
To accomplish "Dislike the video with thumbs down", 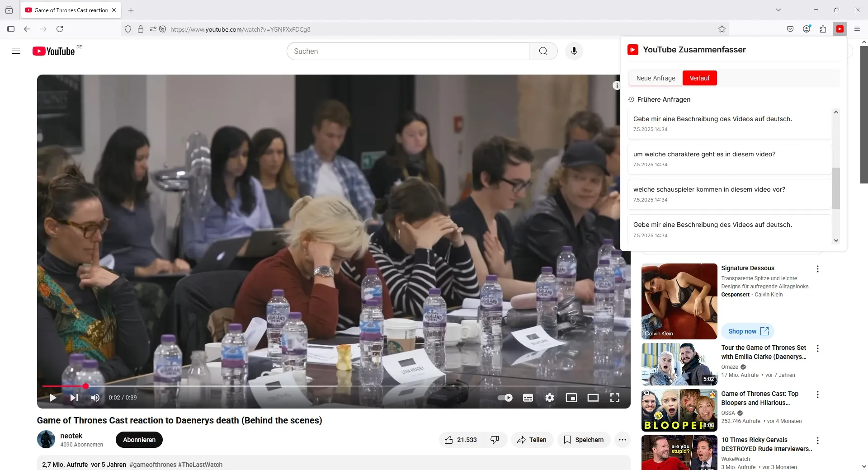I will [x=495, y=440].
